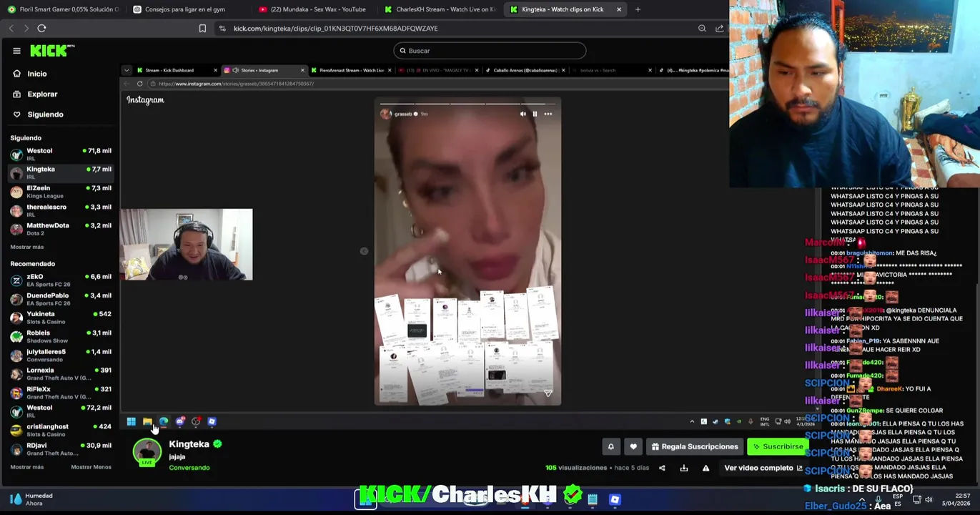Switch to Mundaka - Sex Wax YouTube tab
Image resolution: width=980 pixels, height=515 pixels.
(x=312, y=9)
